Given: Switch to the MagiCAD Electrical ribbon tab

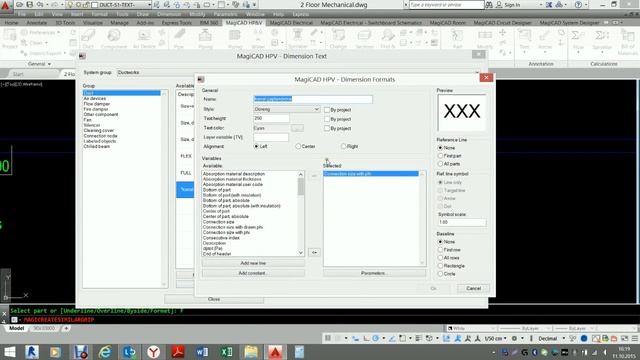Looking at the screenshot, I should [291, 23].
